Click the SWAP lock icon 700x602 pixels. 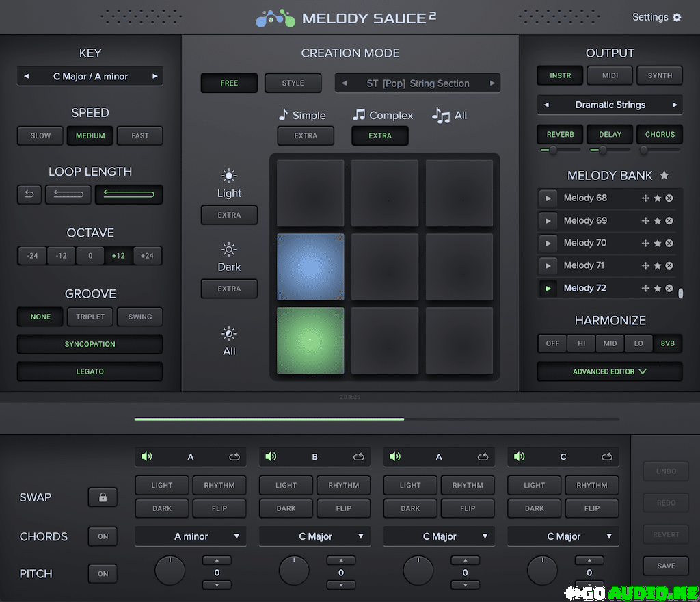(103, 497)
